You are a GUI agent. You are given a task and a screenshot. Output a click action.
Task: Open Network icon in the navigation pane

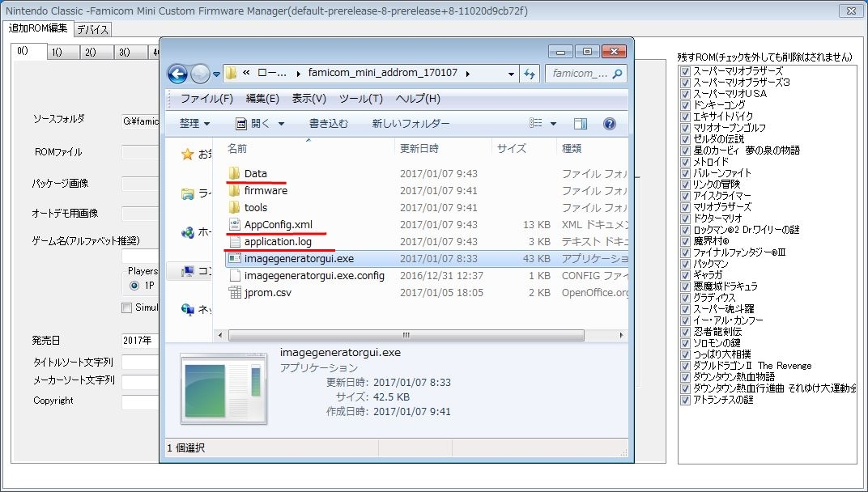188,309
